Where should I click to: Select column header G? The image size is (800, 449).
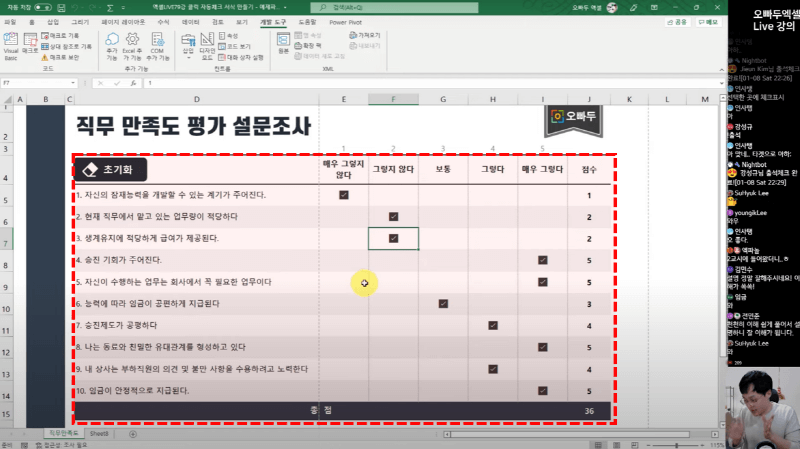pos(443,99)
